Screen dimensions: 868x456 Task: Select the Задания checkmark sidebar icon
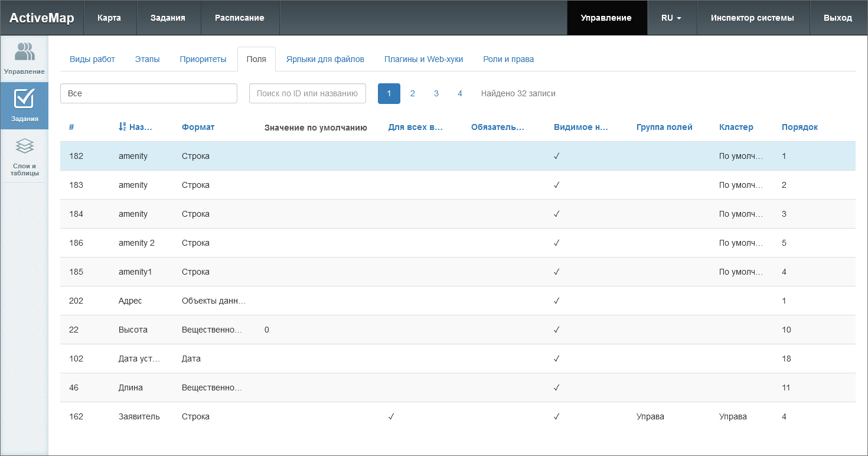(24, 99)
